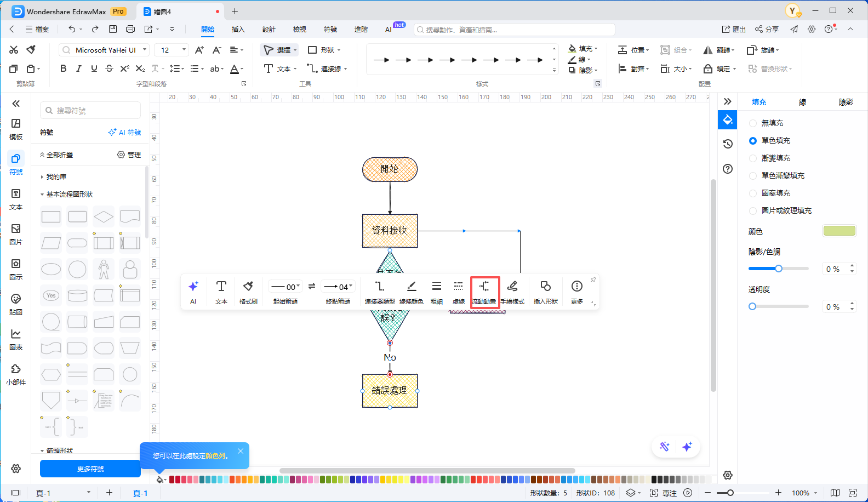Click the More Symbols (更多符號) button
The height and width of the screenshot is (502, 868).
click(90, 469)
